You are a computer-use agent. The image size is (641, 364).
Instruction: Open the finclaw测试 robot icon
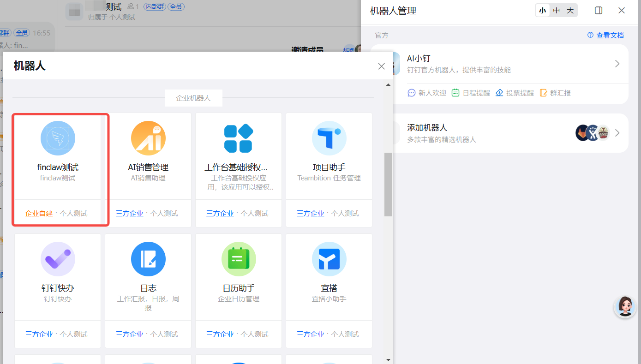pos(58,138)
